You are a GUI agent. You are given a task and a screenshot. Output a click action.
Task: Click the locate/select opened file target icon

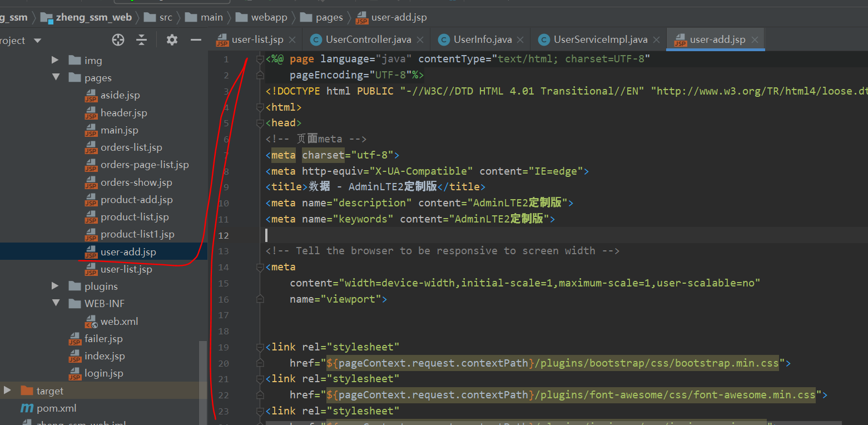pyautogui.click(x=118, y=40)
